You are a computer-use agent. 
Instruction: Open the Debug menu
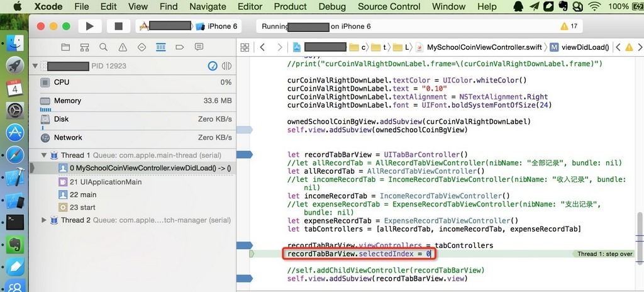pyautogui.click(x=332, y=6)
